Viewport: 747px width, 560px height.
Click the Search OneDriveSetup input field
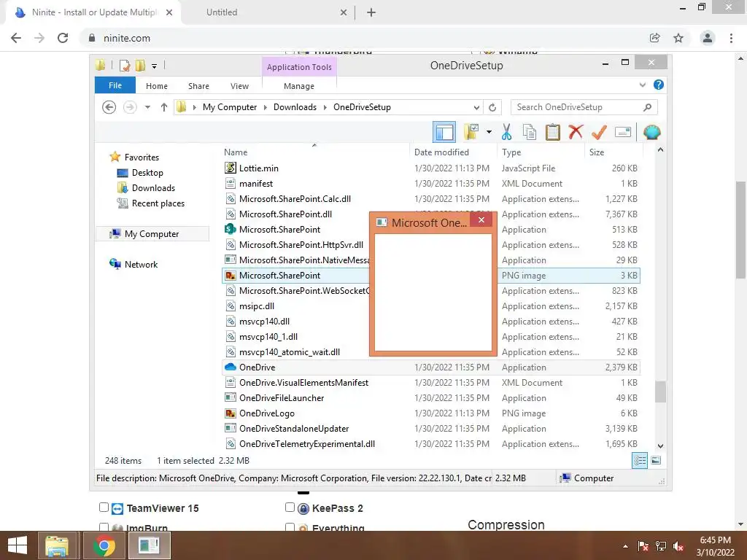(578, 107)
